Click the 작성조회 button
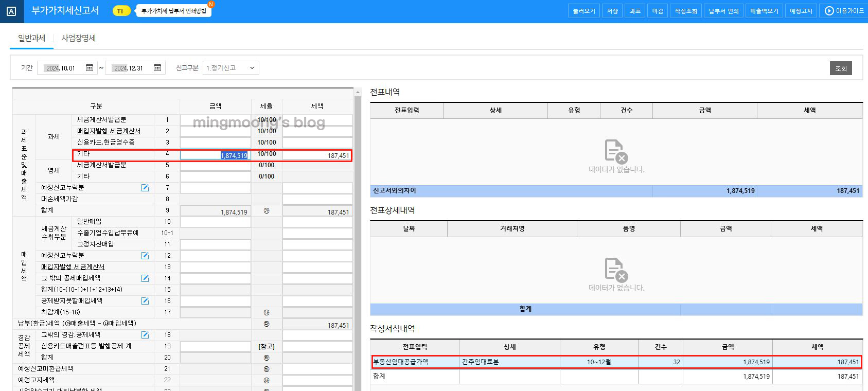This screenshot has width=868, height=391. point(686,11)
